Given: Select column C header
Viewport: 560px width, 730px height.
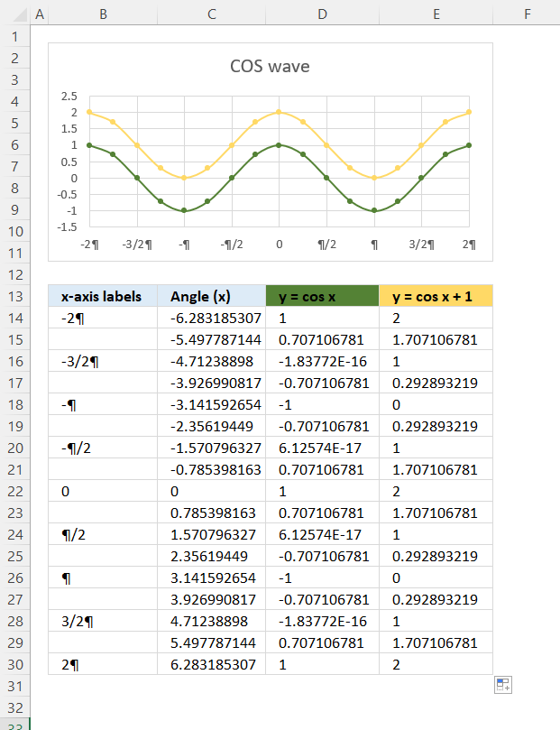Looking at the screenshot, I should (212, 14).
